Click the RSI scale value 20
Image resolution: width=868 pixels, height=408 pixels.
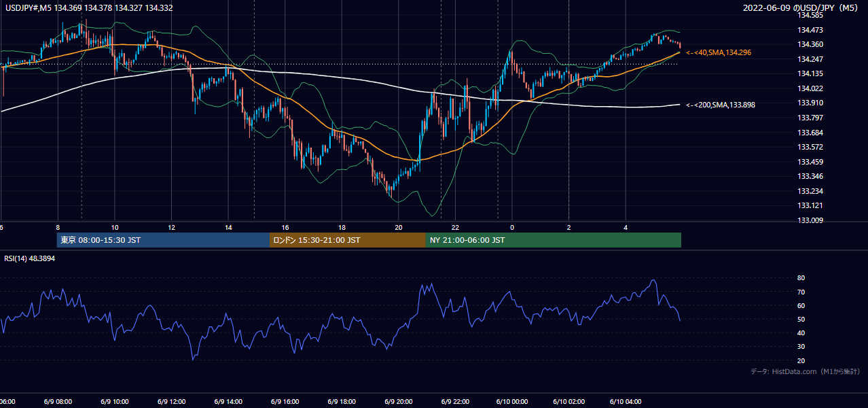pyautogui.click(x=801, y=360)
